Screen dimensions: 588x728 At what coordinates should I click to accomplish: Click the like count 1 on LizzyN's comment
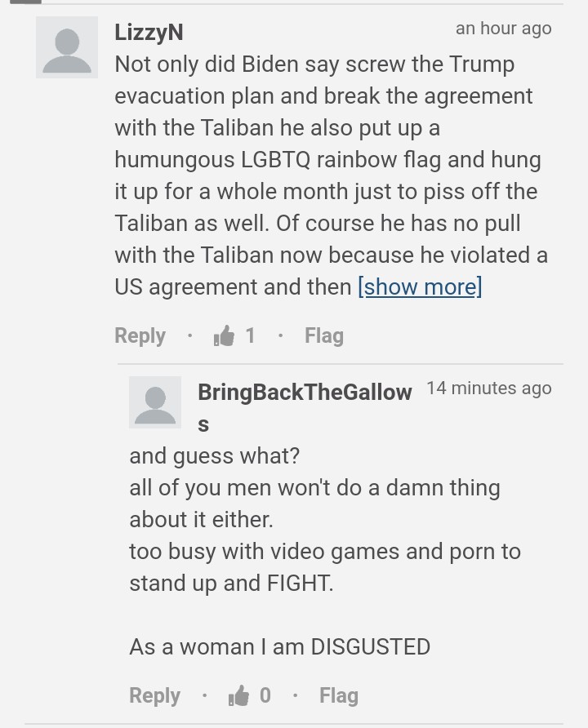[250, 335]
